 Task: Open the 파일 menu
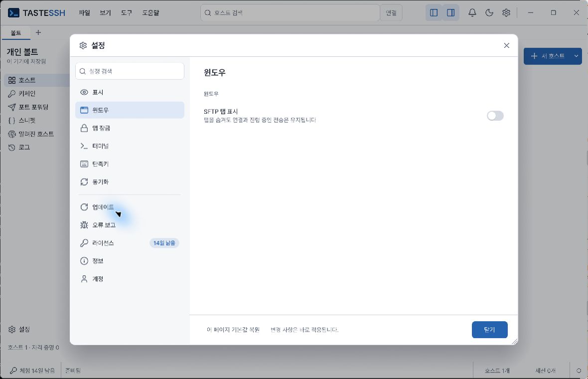click(84, 13)
